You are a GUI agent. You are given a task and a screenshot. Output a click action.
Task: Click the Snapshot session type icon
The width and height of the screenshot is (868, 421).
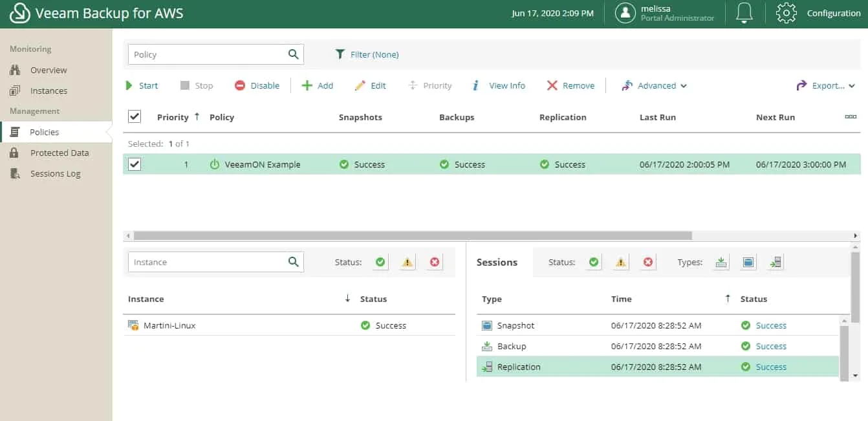coord(487,325)
